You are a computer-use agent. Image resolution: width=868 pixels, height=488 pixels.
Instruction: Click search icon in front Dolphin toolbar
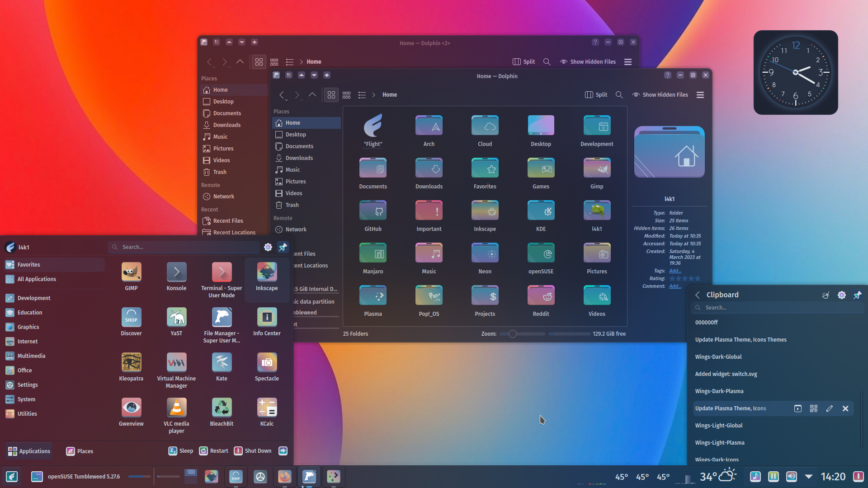point(619,95)
